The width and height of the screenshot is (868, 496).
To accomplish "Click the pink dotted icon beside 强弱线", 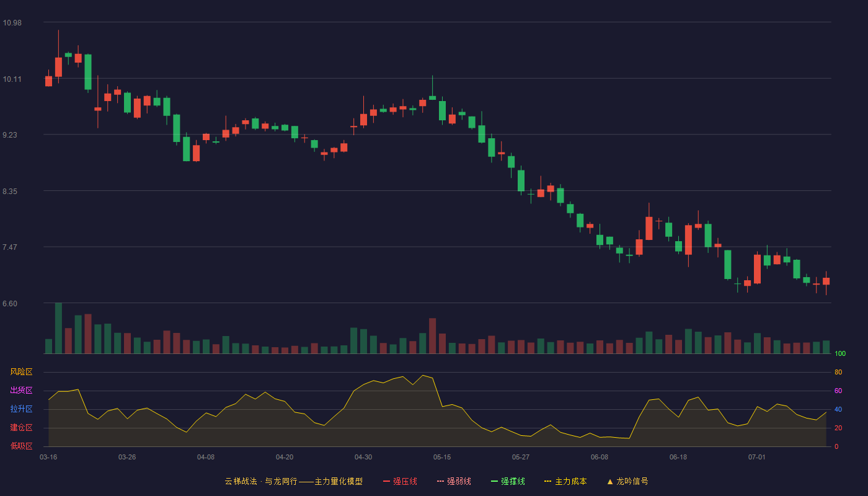I will pyautogui.click(x=441, y=481).
